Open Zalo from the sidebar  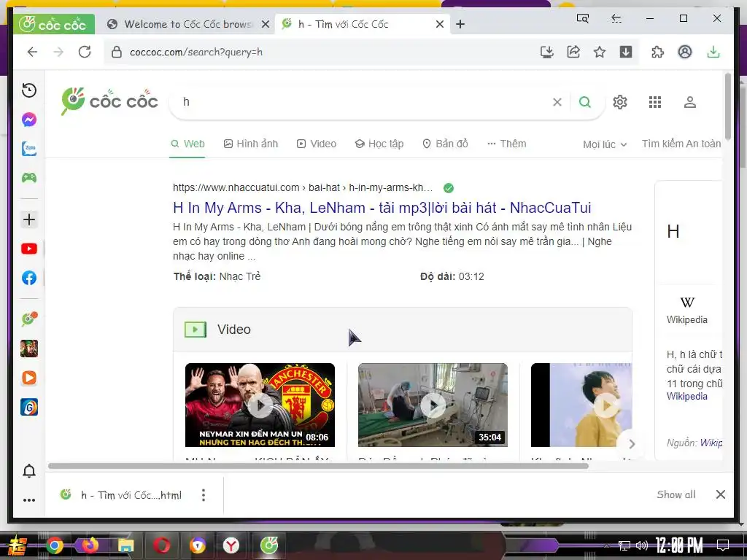tap(29, 149)
